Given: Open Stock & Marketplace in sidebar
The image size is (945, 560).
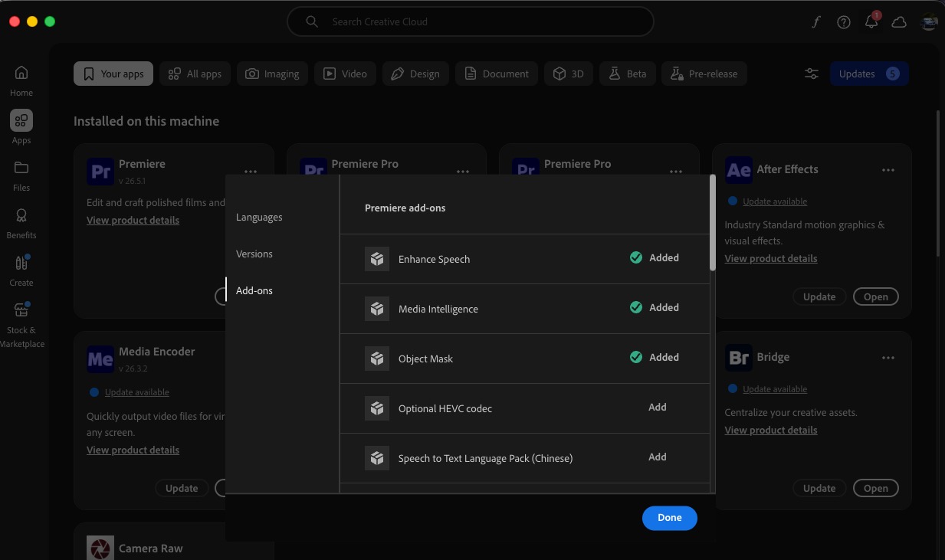Looking at the screenshot, I should tap(21, 325).
